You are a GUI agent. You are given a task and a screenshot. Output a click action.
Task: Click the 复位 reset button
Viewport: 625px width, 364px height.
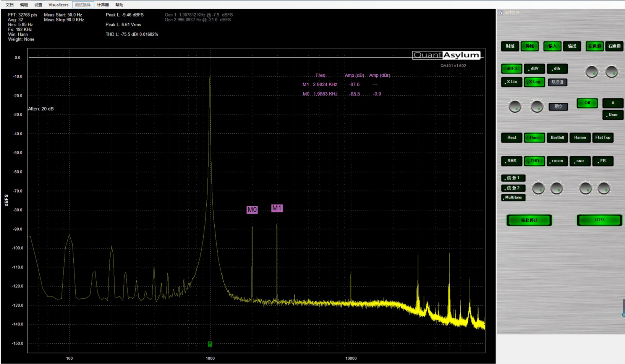(558, 107)
